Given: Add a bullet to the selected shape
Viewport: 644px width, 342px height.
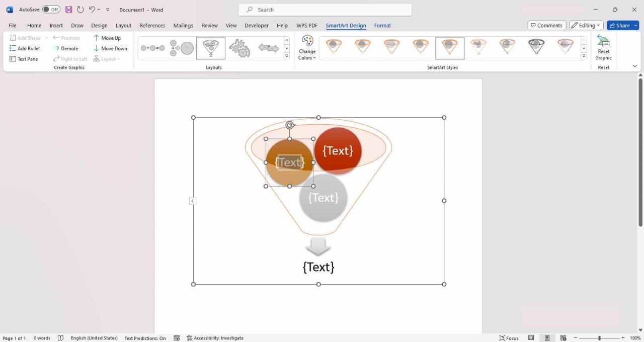Looking at the screenshot, I should coord(25,48).
